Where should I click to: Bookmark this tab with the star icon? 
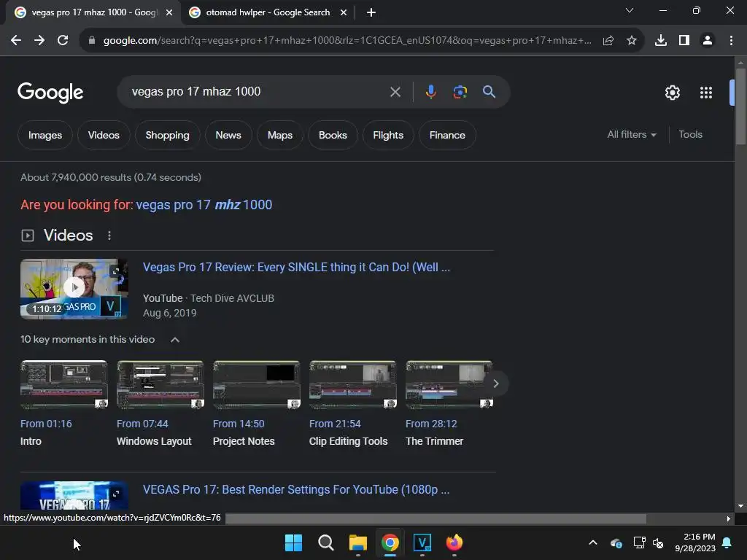631,41
